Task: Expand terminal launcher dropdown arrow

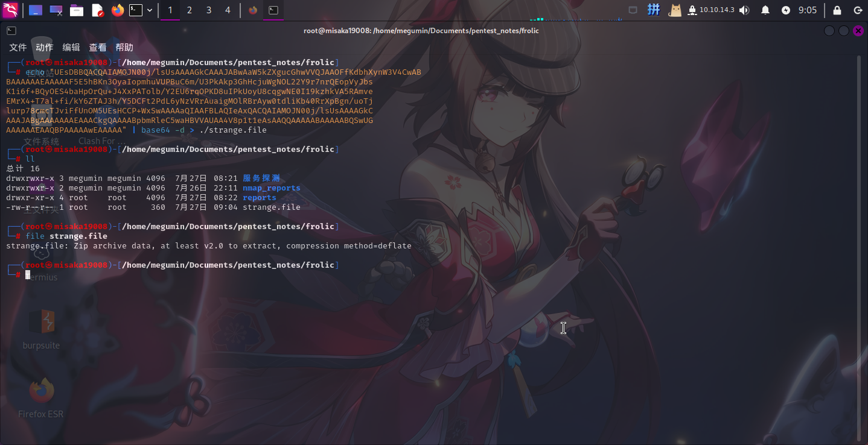Action: pos(150,10)
